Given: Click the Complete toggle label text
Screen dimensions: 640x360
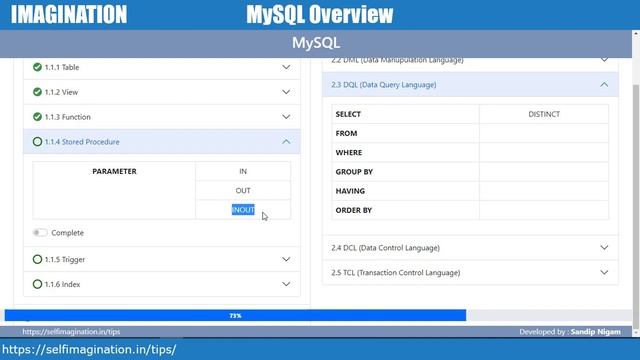Looking at the screenshot, I should (67, 233).
